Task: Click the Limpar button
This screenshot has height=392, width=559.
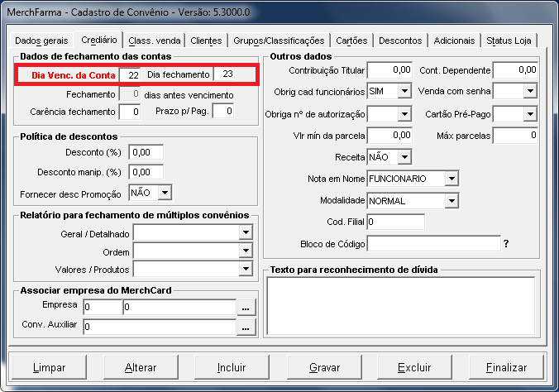Action: [x=49, y=367]
